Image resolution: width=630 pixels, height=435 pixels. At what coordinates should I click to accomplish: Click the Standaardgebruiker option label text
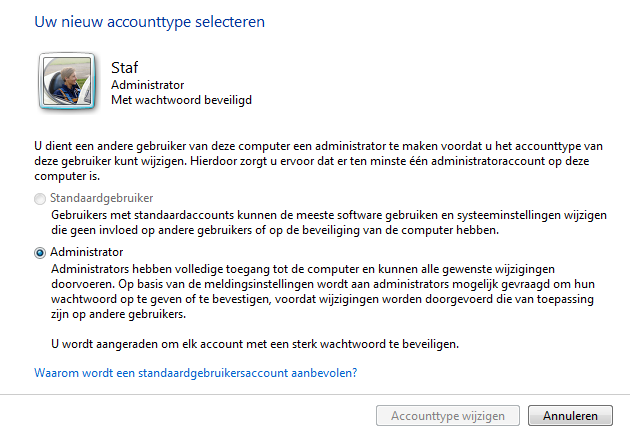[x=101, y=198]
